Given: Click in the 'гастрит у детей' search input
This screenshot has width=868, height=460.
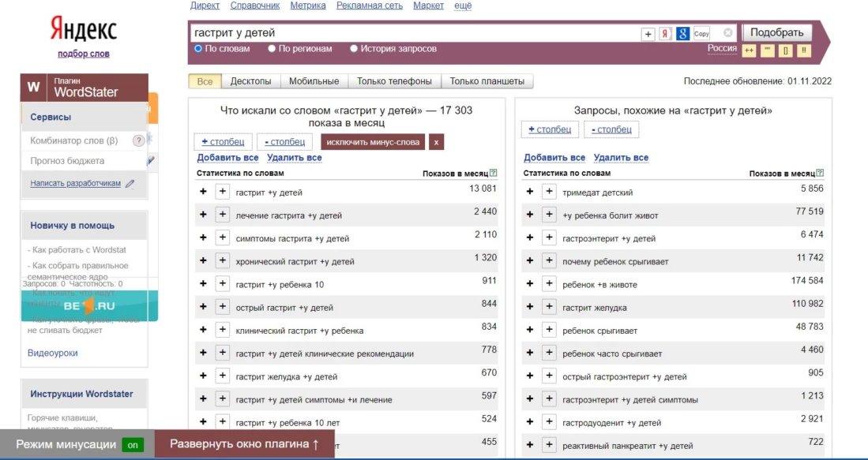Looking at the screenshot, I should [411, 33].
